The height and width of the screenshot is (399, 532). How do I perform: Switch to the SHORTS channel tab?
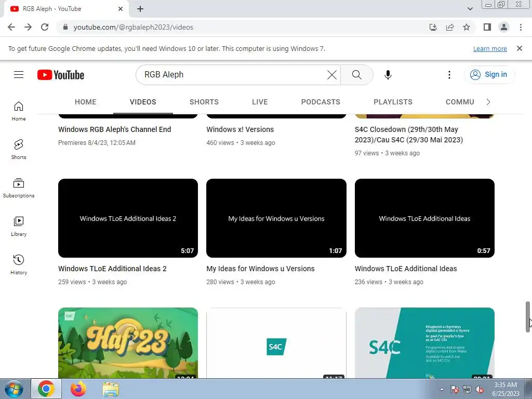(x=204, y=102)
